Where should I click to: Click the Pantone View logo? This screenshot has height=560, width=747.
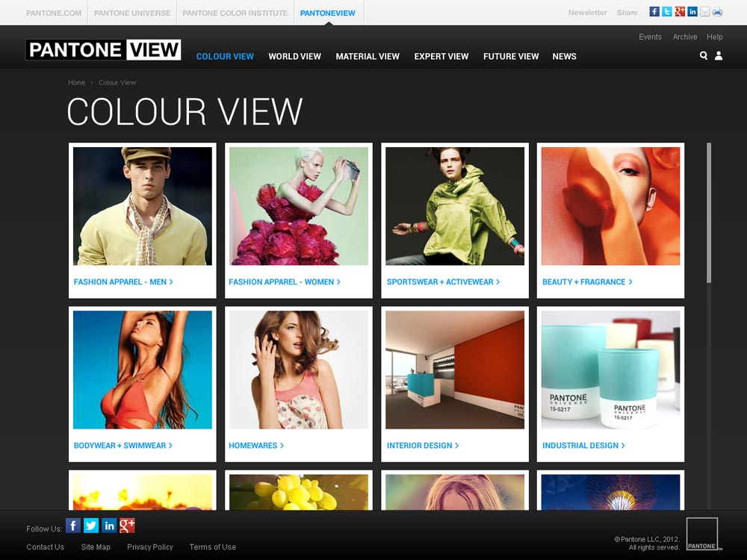coord(103,49)
